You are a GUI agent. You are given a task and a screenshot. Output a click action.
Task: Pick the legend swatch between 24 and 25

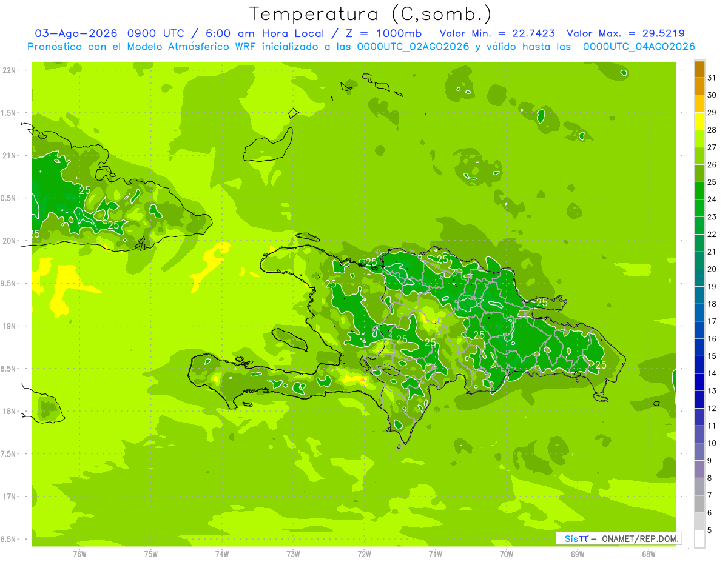tap(699, 191)
